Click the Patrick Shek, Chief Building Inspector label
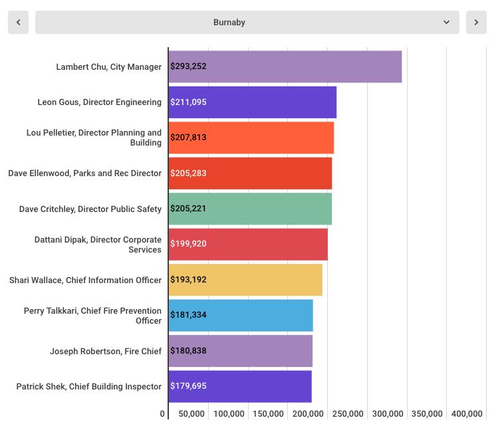This screenshot has width=504, height=430. 88,387
